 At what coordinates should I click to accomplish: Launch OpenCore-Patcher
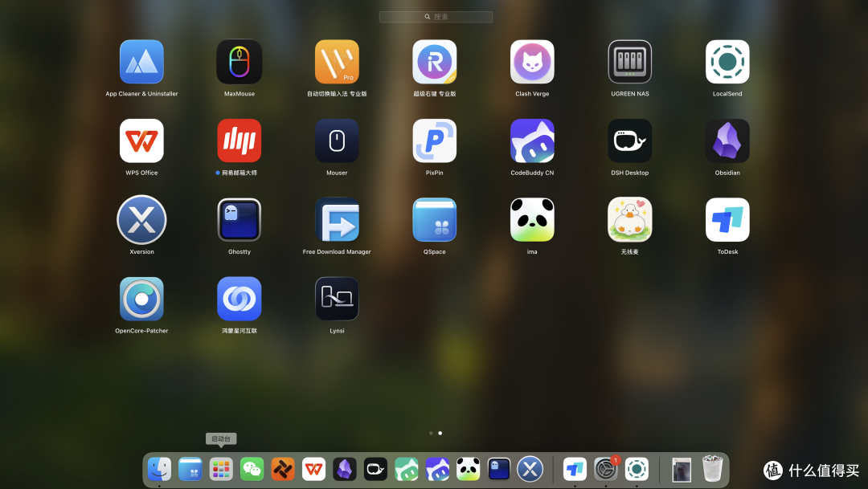coord(141,300)
